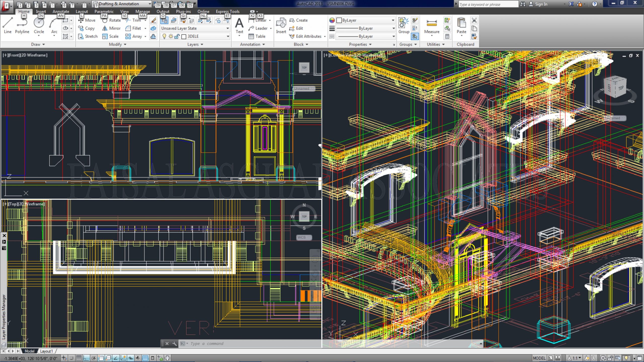Open the Layout1 tab
Viewport: 644px width, 362px height.
pos(46,351)
